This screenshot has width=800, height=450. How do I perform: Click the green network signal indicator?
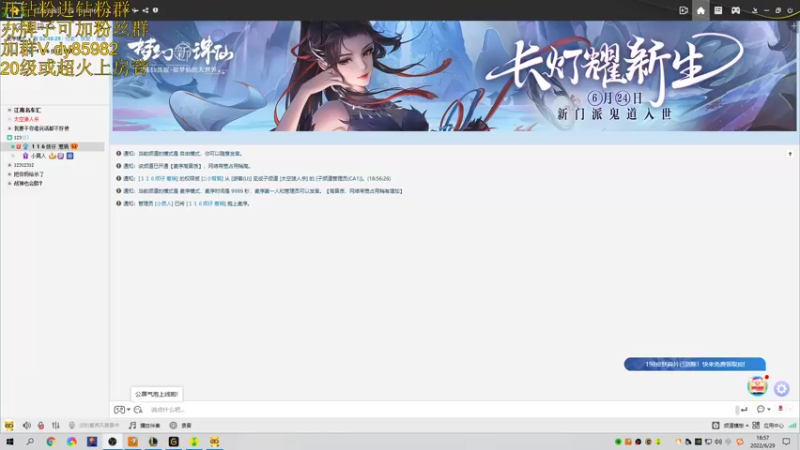coord(792,425)
